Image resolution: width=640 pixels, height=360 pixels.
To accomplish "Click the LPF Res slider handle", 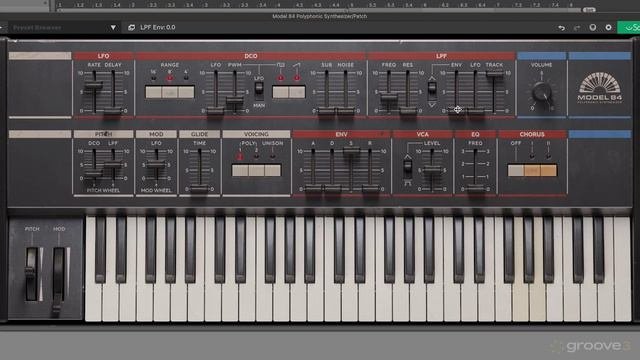I will pos(408,111).
